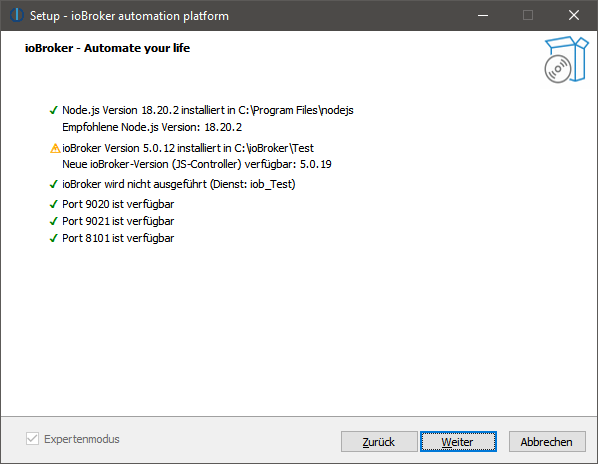Close the ioBroker Setup window
Viewport: 598px width, 464px height.
pos(574,15)
